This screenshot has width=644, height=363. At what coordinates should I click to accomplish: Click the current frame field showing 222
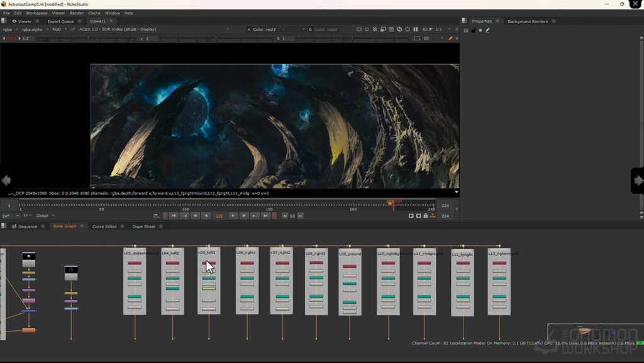click(219, 216)
